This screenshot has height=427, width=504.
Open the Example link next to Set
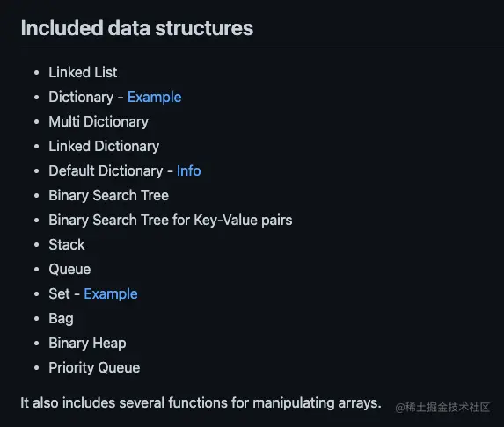click(111, 294)
